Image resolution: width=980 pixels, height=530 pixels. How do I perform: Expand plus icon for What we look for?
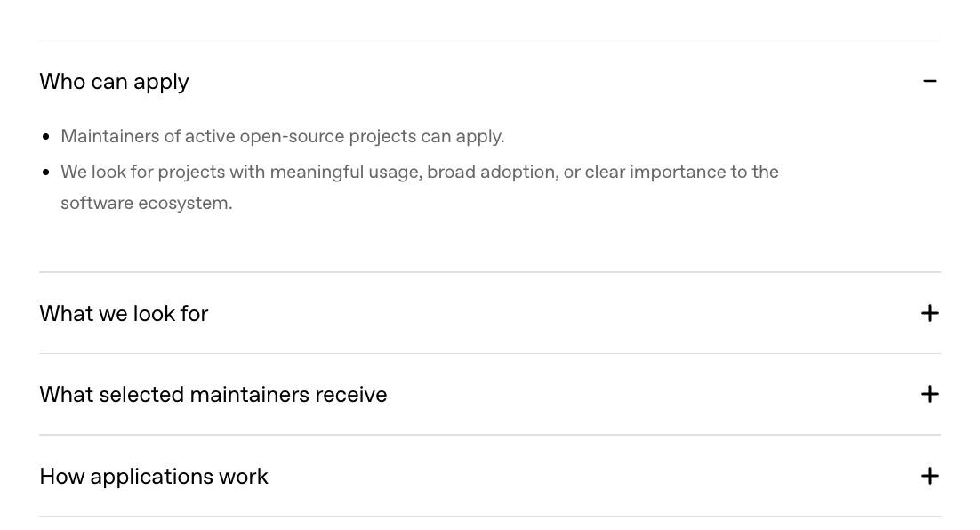point(929,313)
